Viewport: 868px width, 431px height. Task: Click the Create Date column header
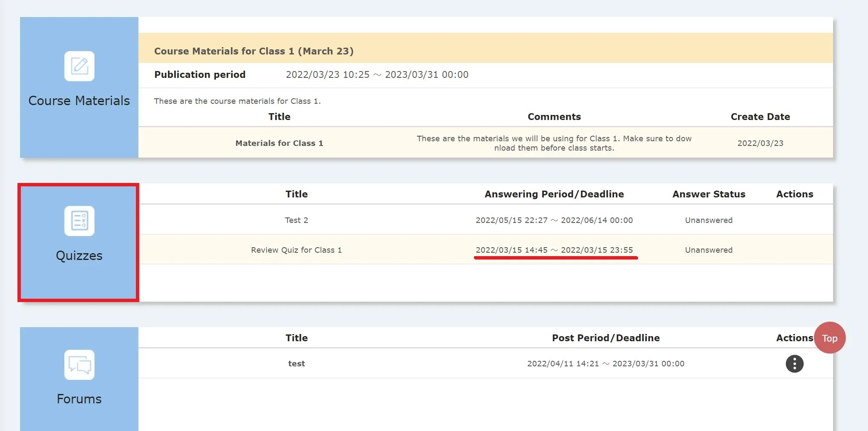[x=760, y=117]
